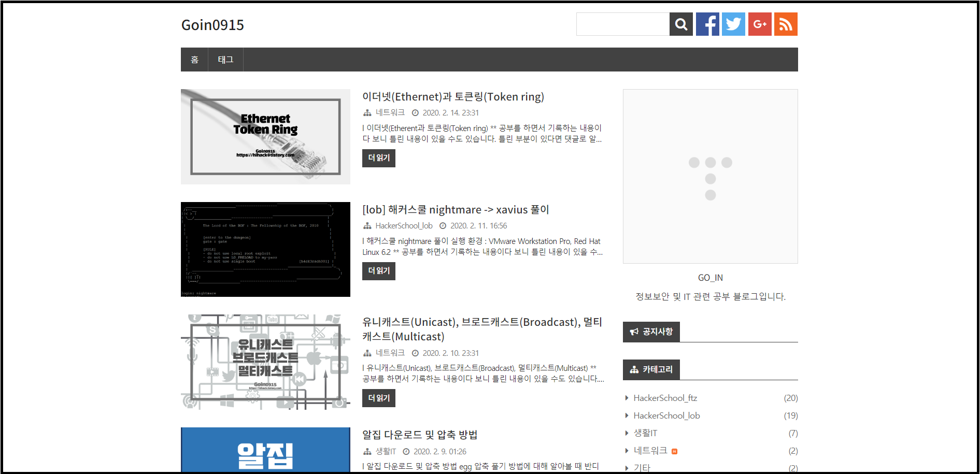Image resolution: width=980 pixels, height=474 pixels.
Task: Open the 네트워크 sidebar category
Action: tap(650, 451)
